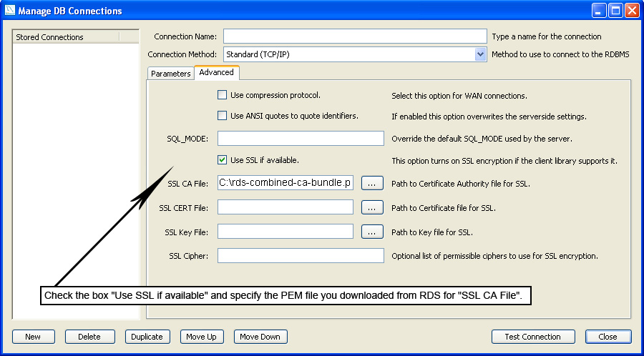Image resolution: width=644 pixels, height=356 pixels.
Task: Click 'Method to use to connect to the RDBMS' text
Action: [x=560, y=54]
